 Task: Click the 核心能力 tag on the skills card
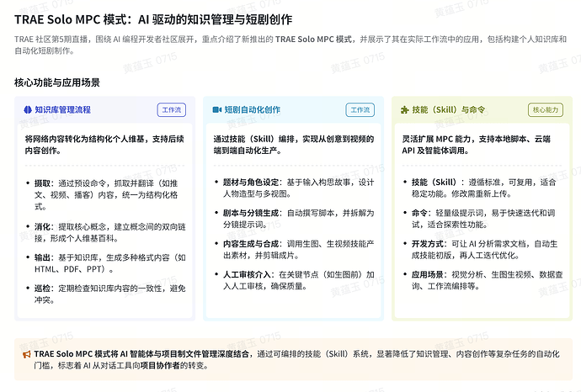tap(546, 110)
